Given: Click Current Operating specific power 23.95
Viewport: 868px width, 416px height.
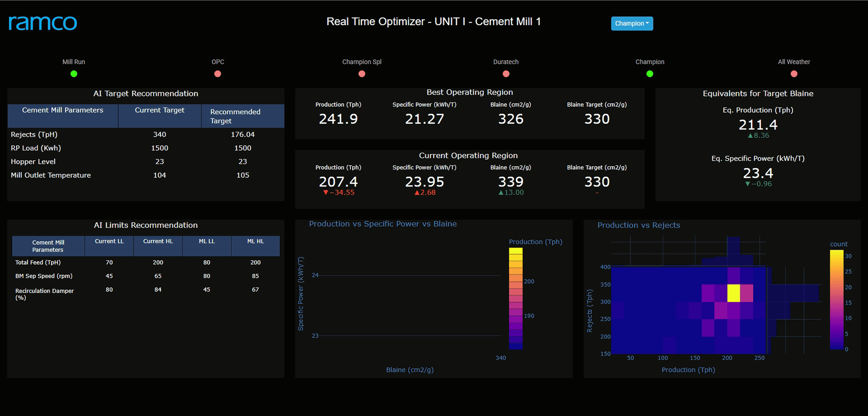Looking at the screenshot, I should [x=424, y=182].
